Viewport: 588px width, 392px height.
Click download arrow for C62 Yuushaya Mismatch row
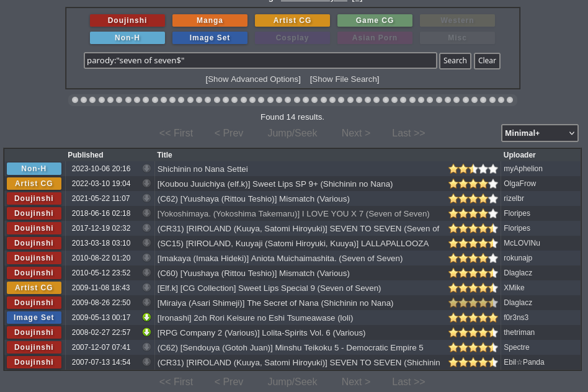click(x=146, y=198)
